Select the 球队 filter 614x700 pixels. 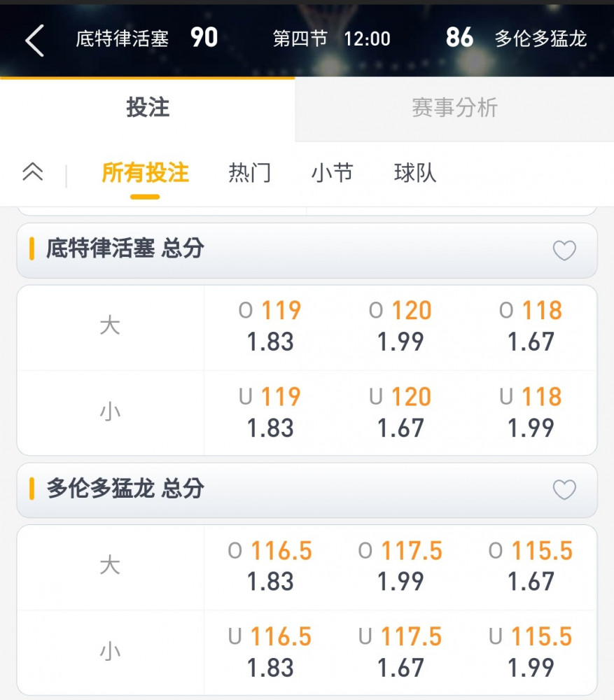pyautogui.click(x=415, y=173)
